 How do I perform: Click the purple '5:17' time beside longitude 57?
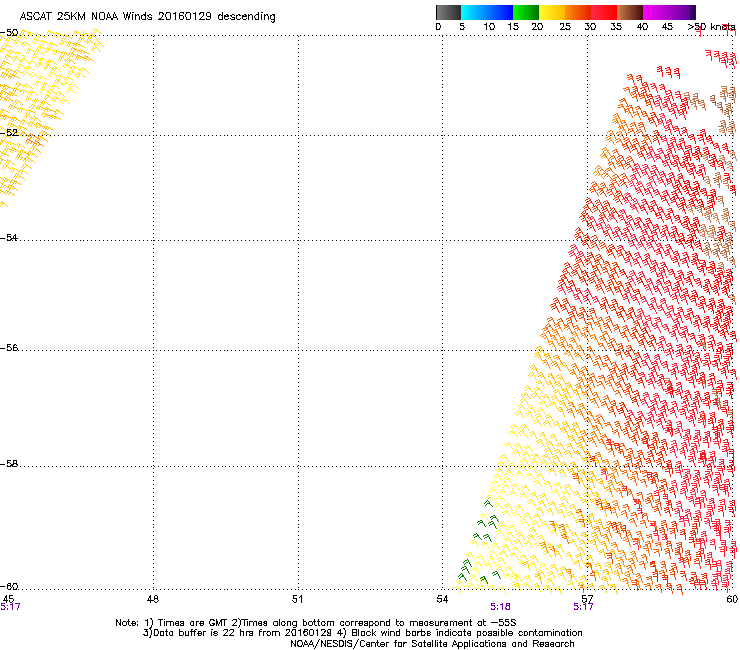(x=583, y=607)
